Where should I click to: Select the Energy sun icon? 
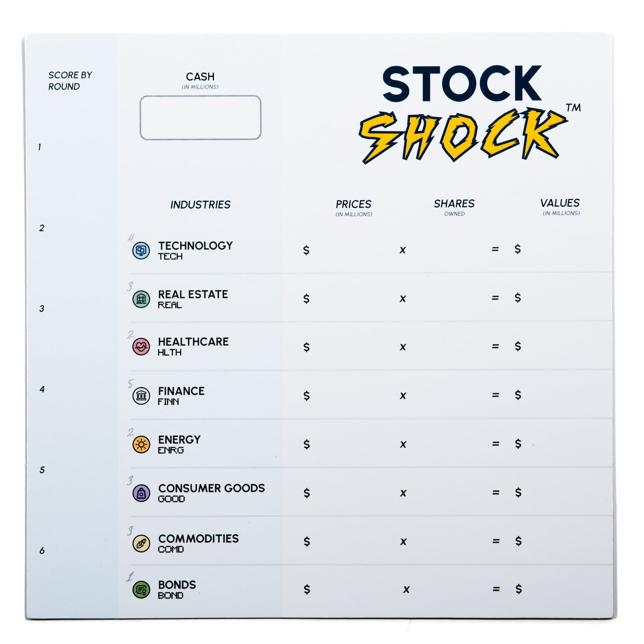[141, 444]
